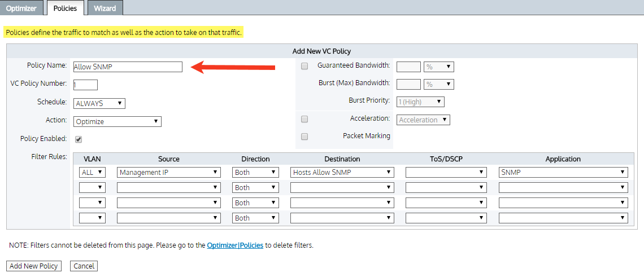Toggle the Acceleration checkbox
The width and height of the screenshot is (644, 277).
(304, 120)
